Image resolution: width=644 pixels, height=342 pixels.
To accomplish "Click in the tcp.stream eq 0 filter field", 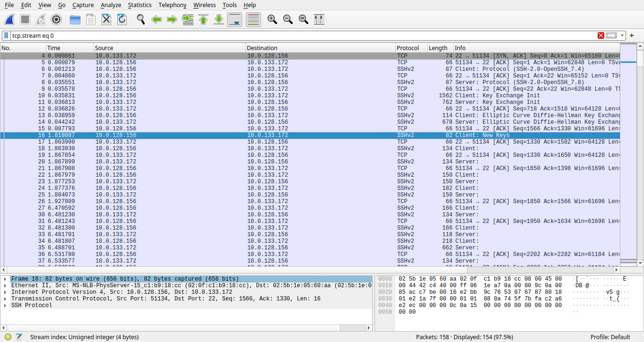I will pos(303,35).
